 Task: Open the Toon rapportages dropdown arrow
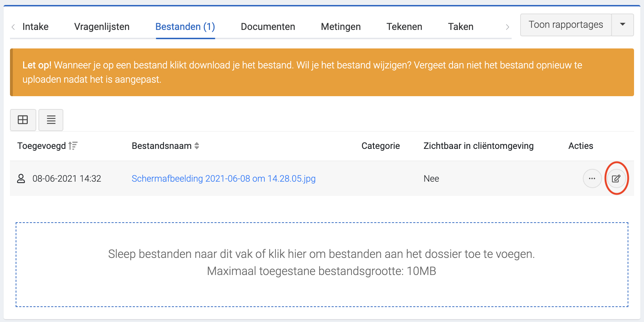click(x=623, y=25)
